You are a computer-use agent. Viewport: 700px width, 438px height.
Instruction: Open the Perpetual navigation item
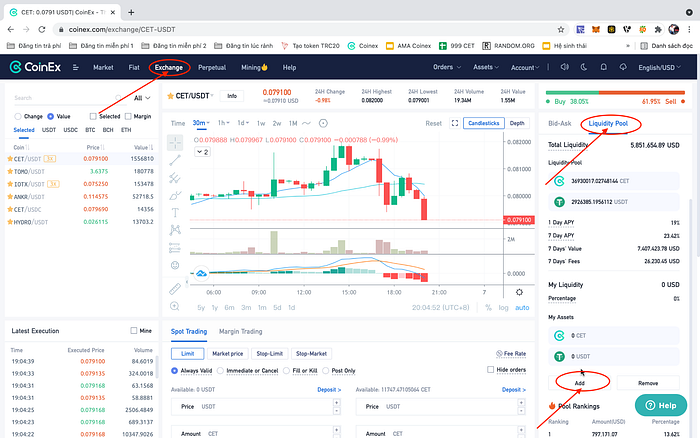click(212, 67)
